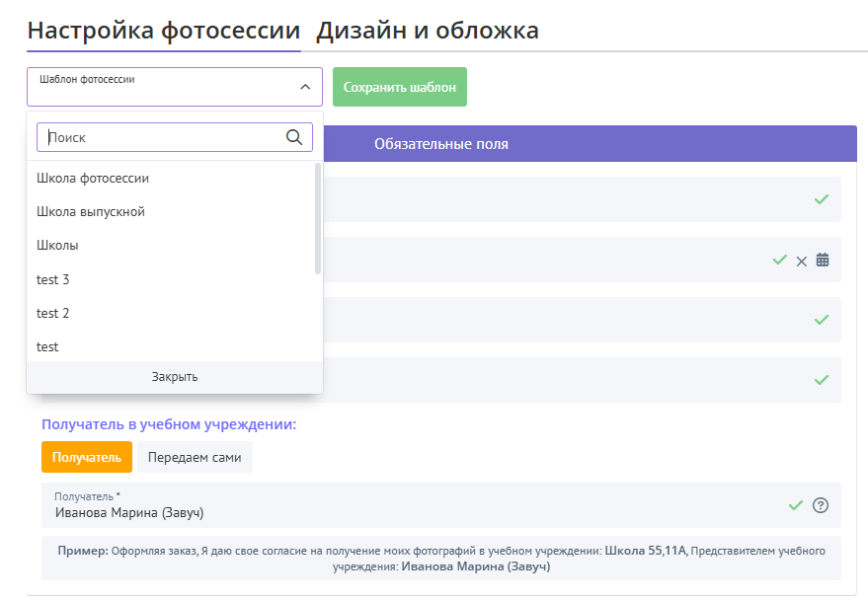Open the calendar date picker icon
This screenshot has width=868, height=601.
[x=823, y=261]
